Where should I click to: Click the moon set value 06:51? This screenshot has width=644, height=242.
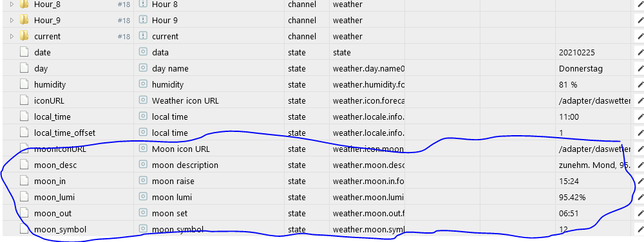point(569,213)
